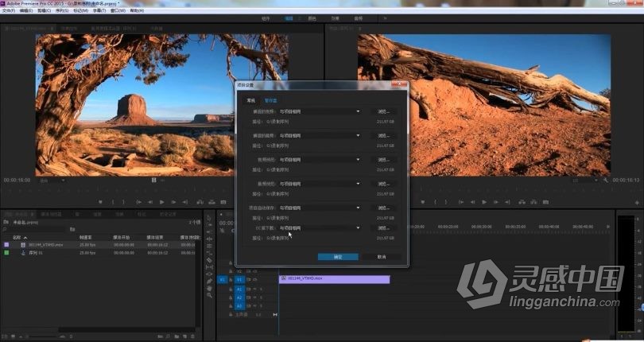Toggle A1 track targeting in timeline
Screen dimensions: 644x342
(240, 290)
